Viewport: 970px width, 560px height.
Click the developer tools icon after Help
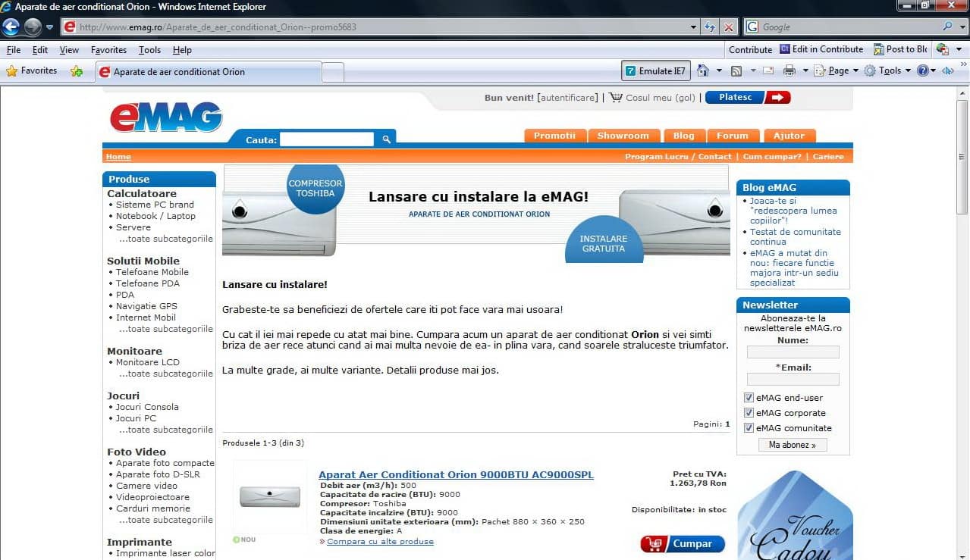[947, 71]
